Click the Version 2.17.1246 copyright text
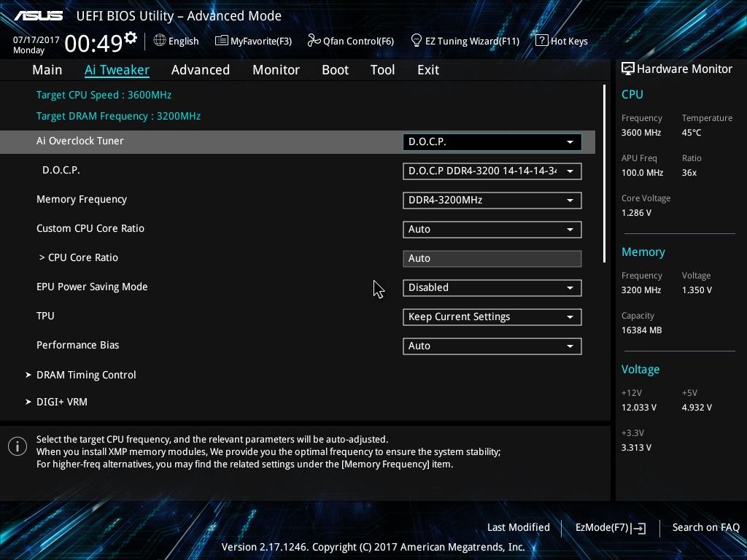This screenshot has height=560, width=747. point(373,547)
